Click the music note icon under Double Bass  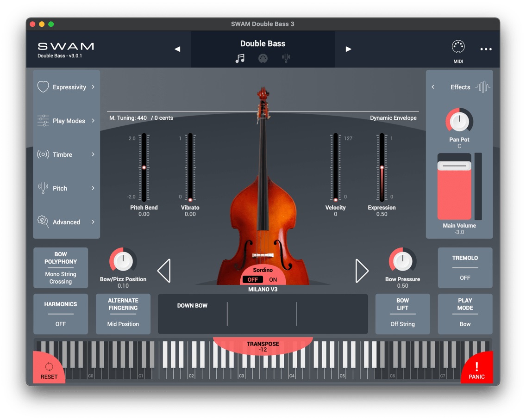[240, 58]
